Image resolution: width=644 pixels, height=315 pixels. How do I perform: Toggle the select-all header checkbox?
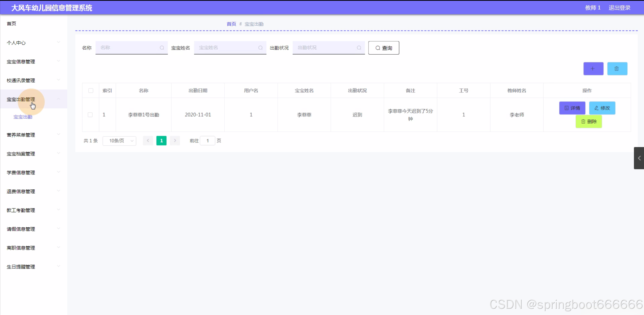click(x=91, y=90)
